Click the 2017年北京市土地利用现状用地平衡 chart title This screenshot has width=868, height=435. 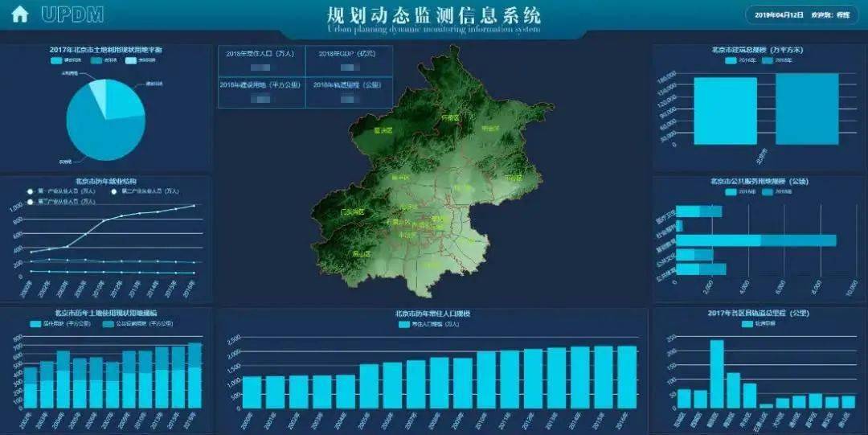(106, 49)
